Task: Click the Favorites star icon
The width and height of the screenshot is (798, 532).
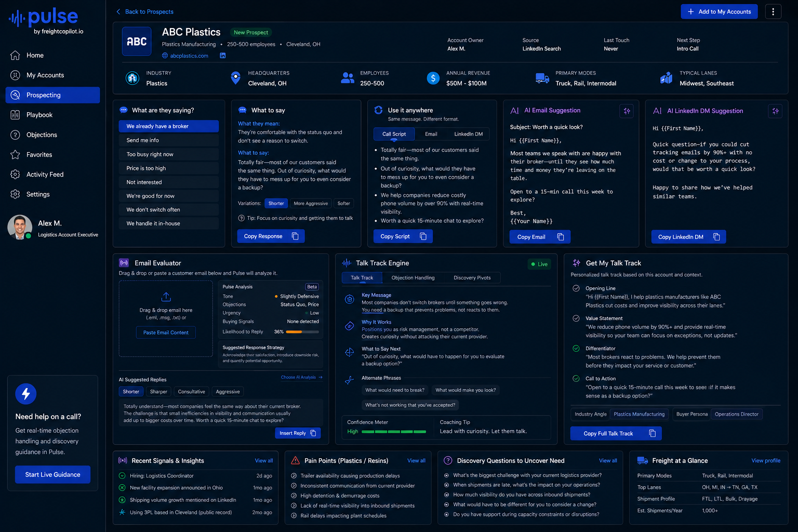Action: (15, 155)
